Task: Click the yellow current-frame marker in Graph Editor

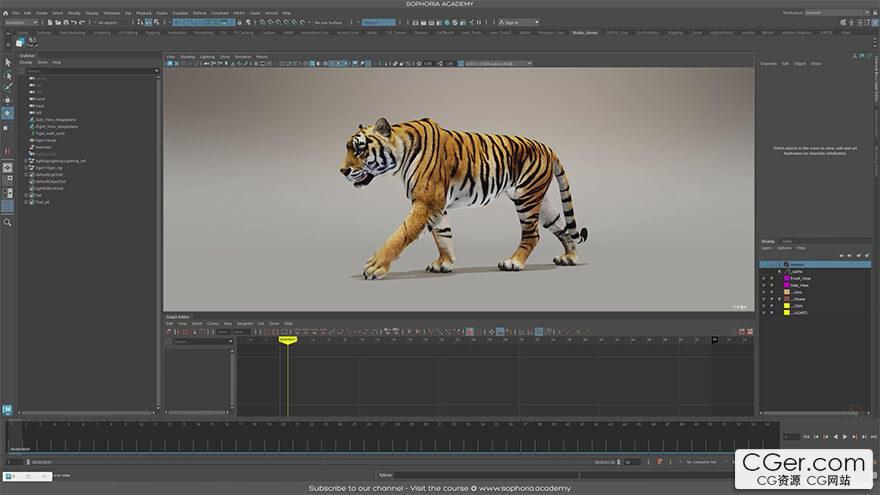Action: pos(287,340)
